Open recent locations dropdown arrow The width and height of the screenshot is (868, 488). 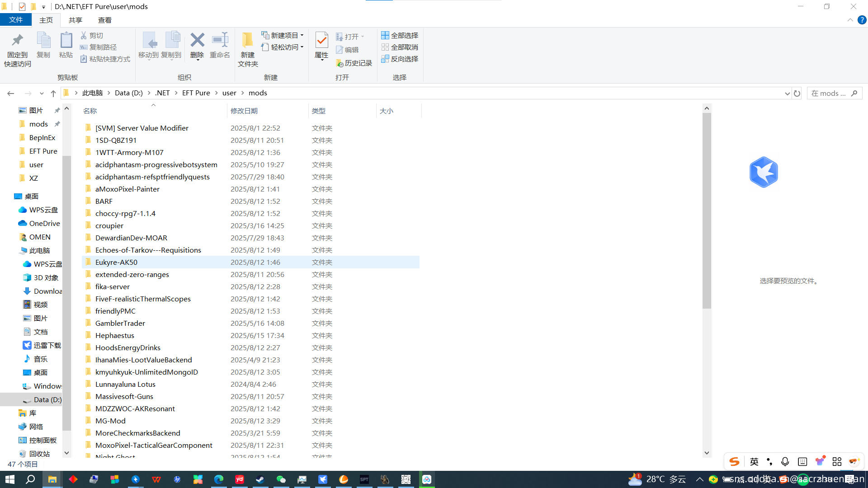pyautogui.click(x=42, y=94)
